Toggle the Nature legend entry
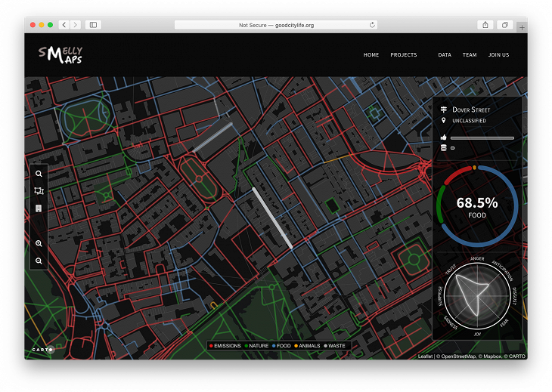 [258, 346]
